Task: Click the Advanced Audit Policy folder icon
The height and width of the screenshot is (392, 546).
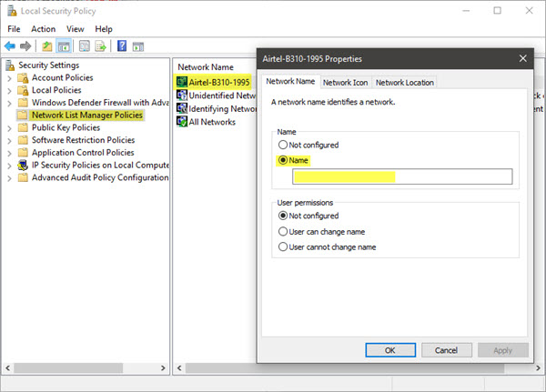Action: [23, 177]
